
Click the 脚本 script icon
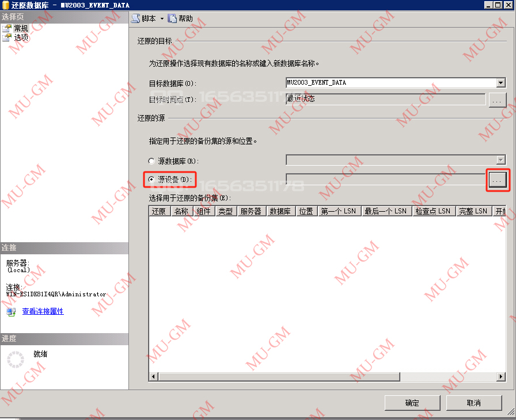(x=136, y=18)
